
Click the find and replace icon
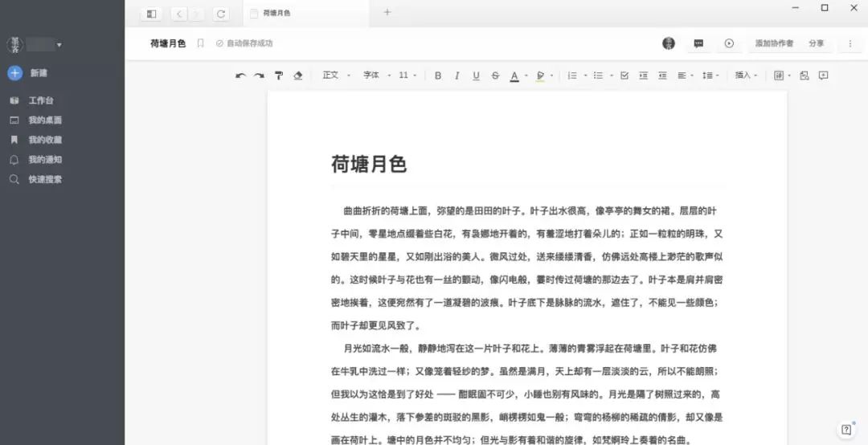[805, 76]
